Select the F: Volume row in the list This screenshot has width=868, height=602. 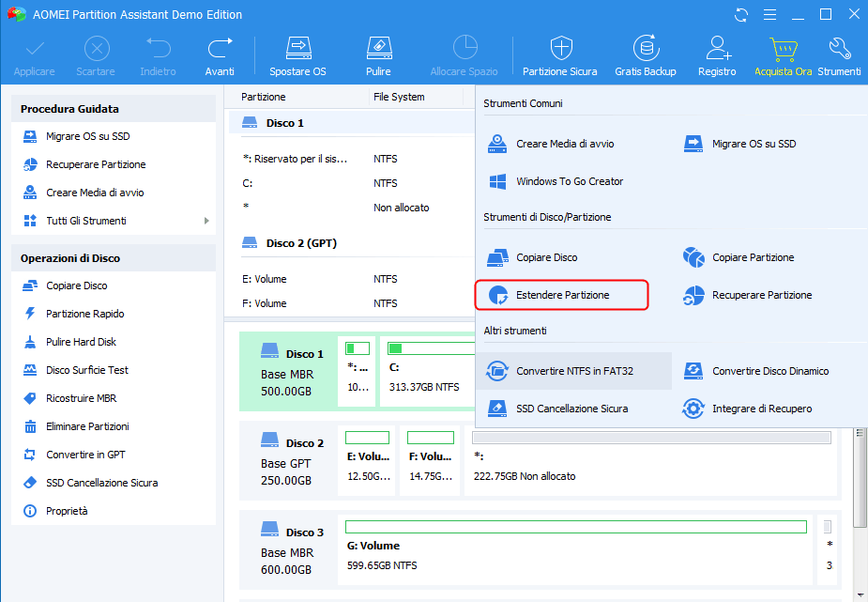click(352, 303)
